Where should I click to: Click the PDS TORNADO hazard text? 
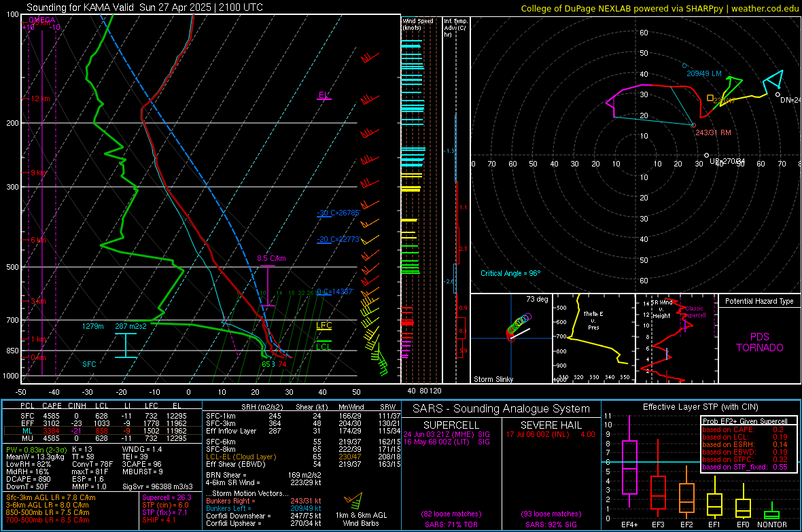(760, 342)
